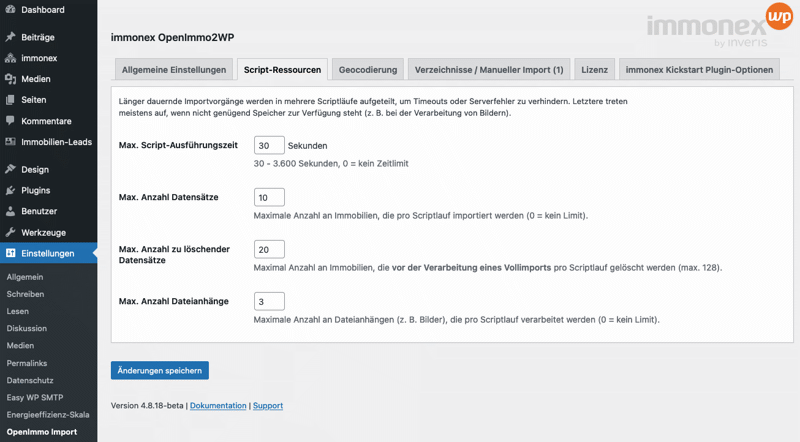This screenshot has height=442, width=800.
Task: Open the Seiten menu entry
Action: coord(48,100)
